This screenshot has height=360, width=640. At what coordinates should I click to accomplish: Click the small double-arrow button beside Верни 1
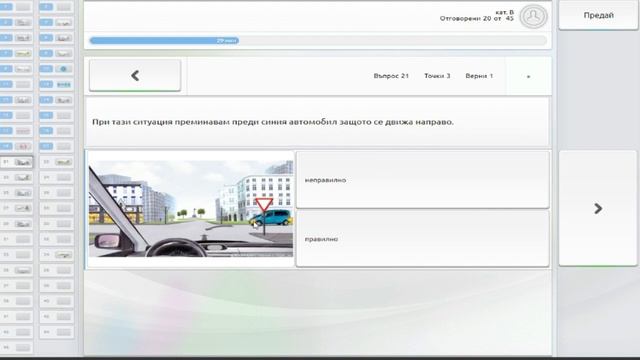point(529,76)
